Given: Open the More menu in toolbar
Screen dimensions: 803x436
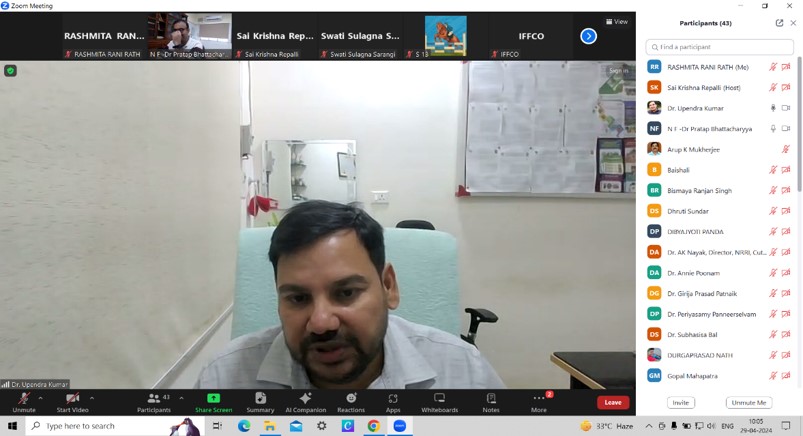Looking at the screenshot, I should click(x=539, y=401).
